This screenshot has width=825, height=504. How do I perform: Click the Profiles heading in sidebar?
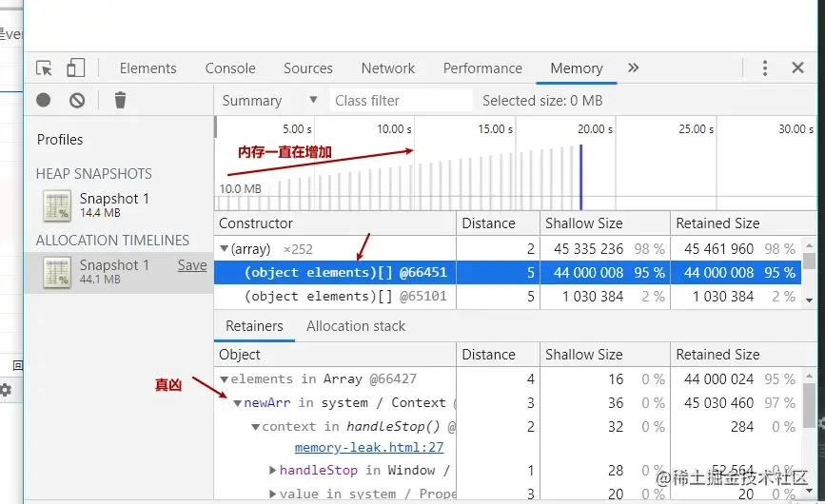click(60, 140)
